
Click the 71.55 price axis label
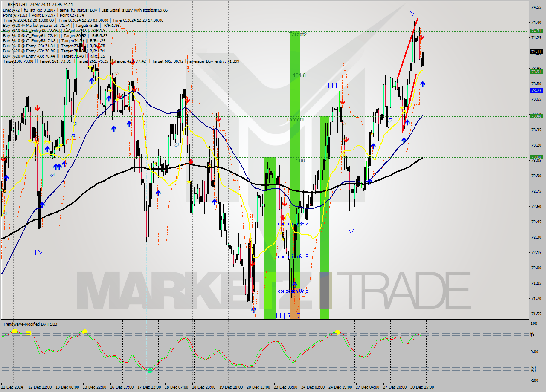(x=536, y=314)
